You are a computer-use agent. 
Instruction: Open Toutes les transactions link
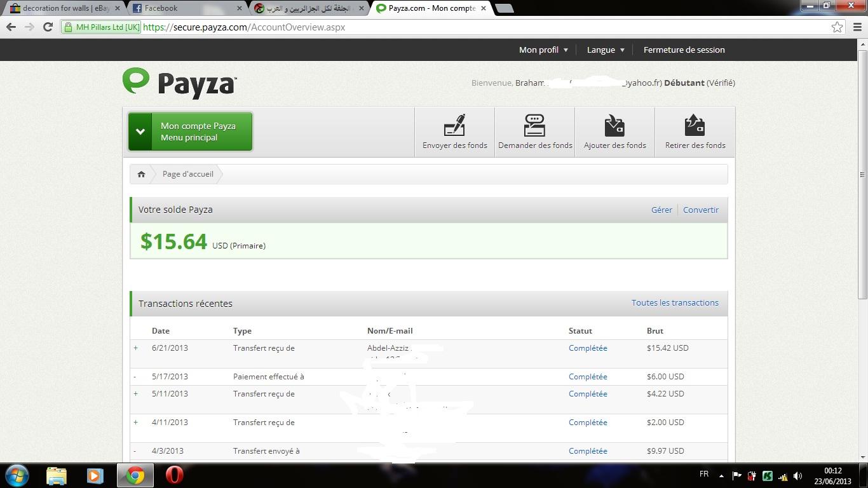click(x=675, y=303)
